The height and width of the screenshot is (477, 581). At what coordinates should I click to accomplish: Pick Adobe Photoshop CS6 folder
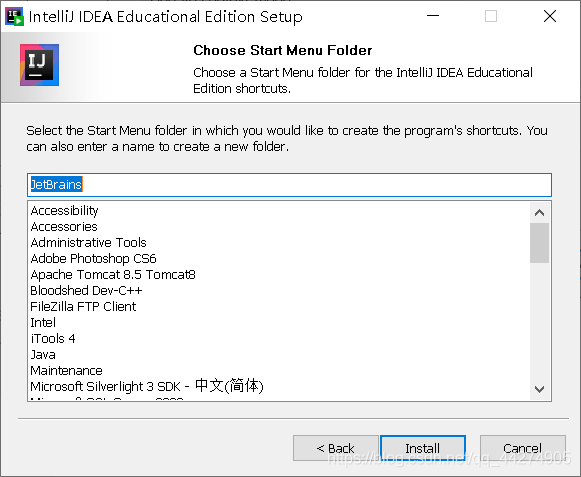93,258
